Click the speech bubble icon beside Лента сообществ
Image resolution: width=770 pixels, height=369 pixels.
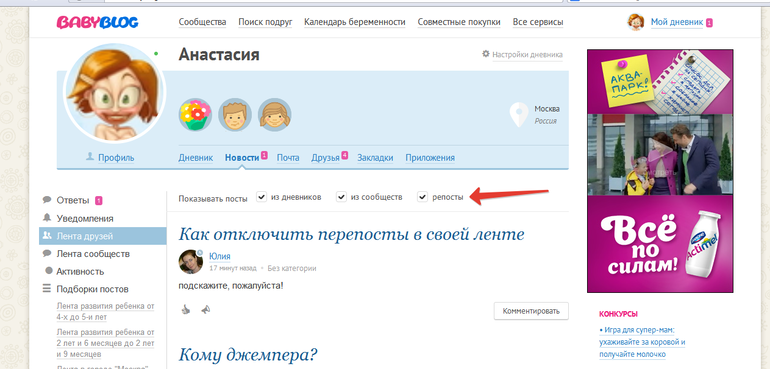[x=47, y=254]
